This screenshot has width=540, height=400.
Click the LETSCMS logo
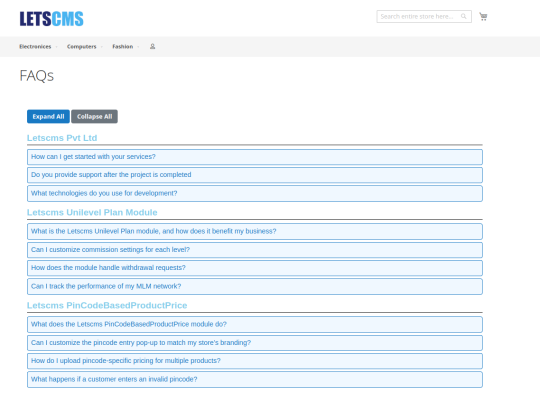[51, 19]
